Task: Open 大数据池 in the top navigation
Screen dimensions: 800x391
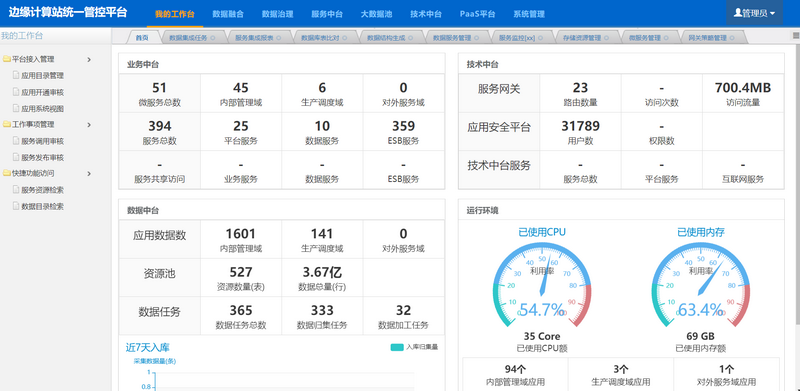Action: pyautogui.click(x=377, y=14)
